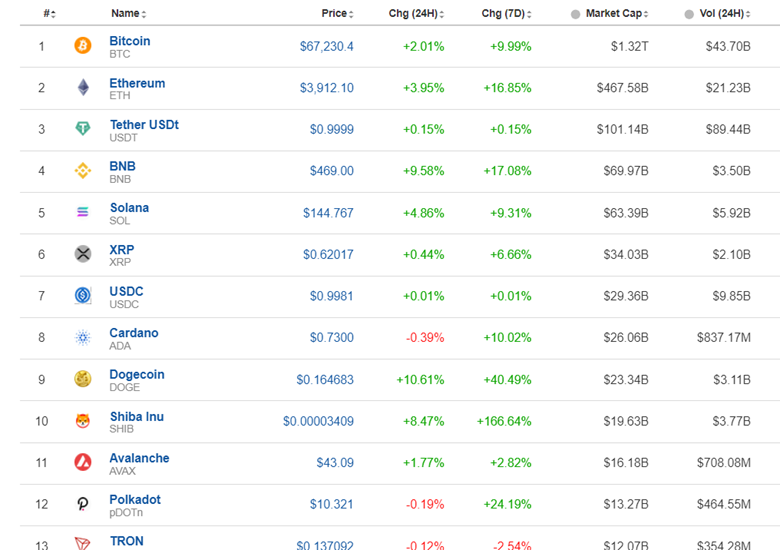Click USDC price $0.9981
Image resolution: width=780 pixels, height=550 pixels.
pyautogui.click(x=332, y=296)
